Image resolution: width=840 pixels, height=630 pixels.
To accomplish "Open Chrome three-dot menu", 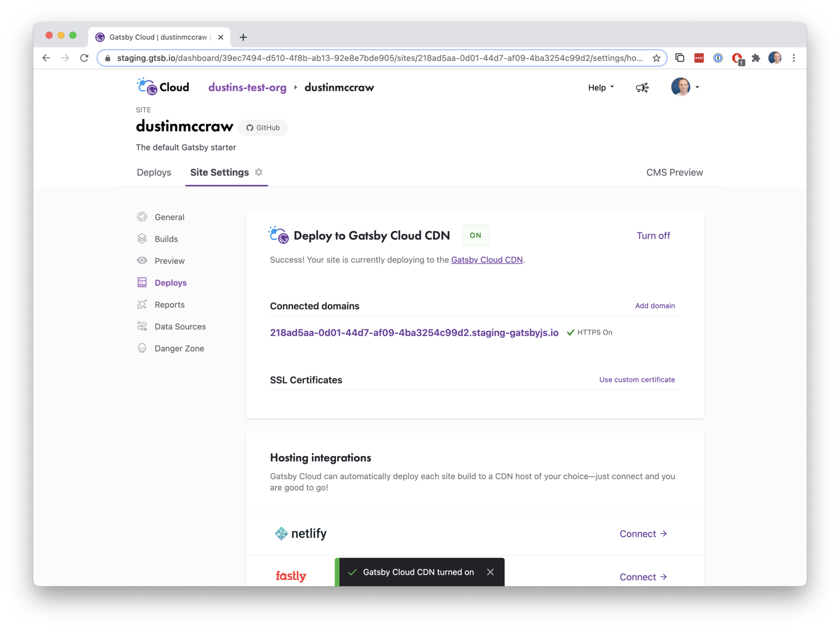I will pos(793,58).
